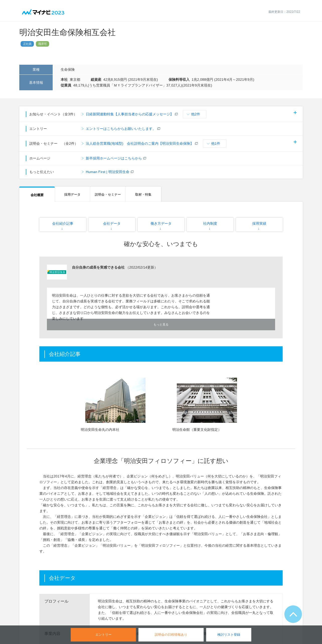Open 新卒採用ホームページはこちらから link
This screenshot has height=644, width=322.
click(x=114, y=158)
